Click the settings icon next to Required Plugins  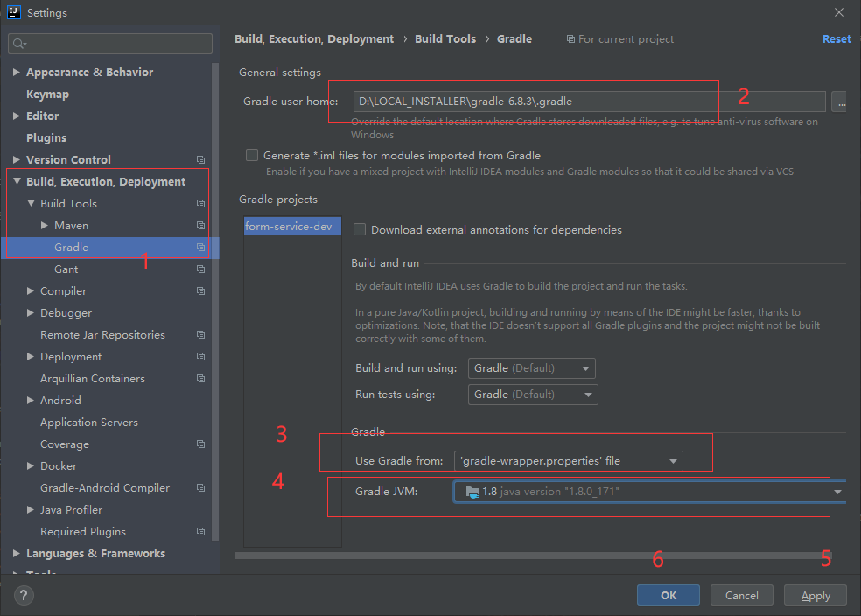pos(200,531)
